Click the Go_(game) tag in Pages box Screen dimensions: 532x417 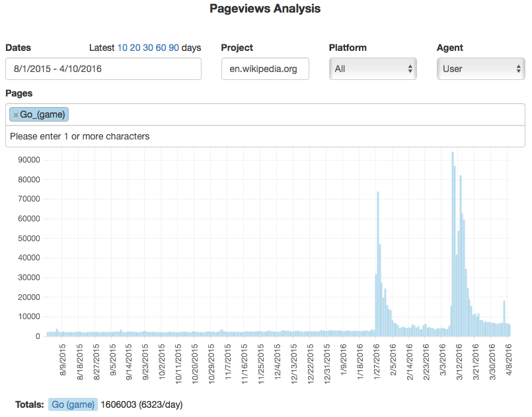(x=43, y=115)
